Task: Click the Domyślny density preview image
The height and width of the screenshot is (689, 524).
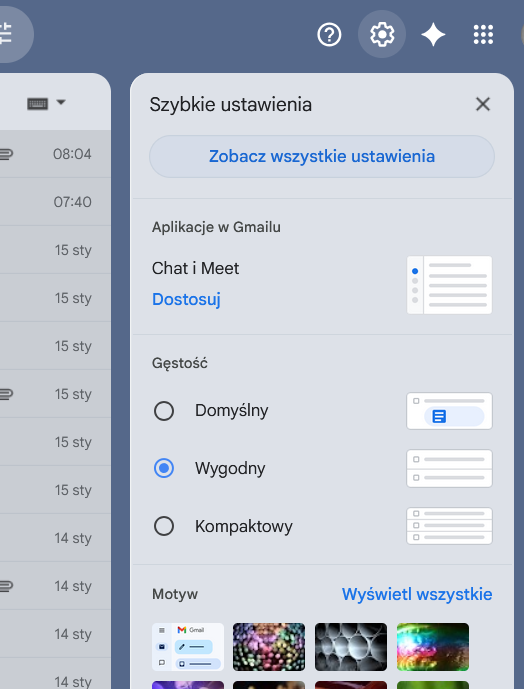Action: (449, 411)
